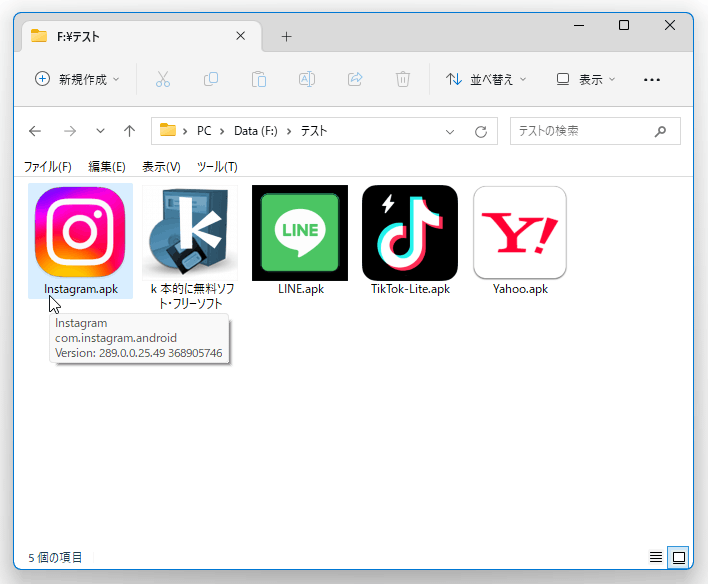Go back with the left arrow
Viewport: 708px width, 584px height.
(35, 131)
